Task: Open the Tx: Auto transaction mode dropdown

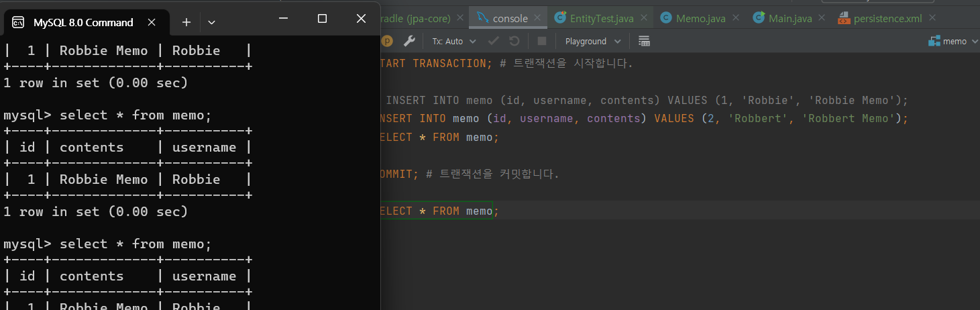Action: tap(454, 41)
